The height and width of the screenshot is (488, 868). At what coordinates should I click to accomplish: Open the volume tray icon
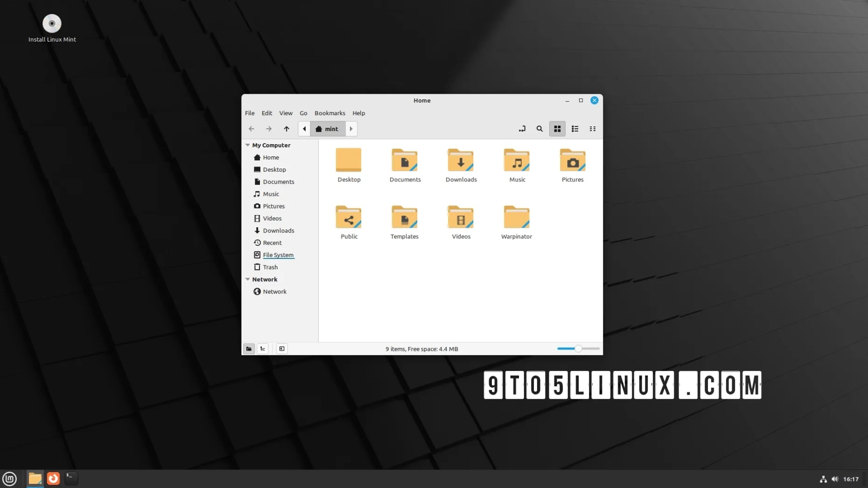point(835,479)
